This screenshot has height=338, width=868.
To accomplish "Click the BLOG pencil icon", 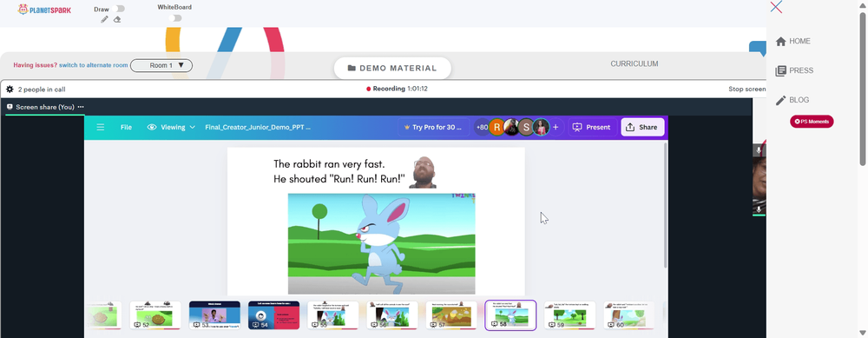I will click(781, 100).
